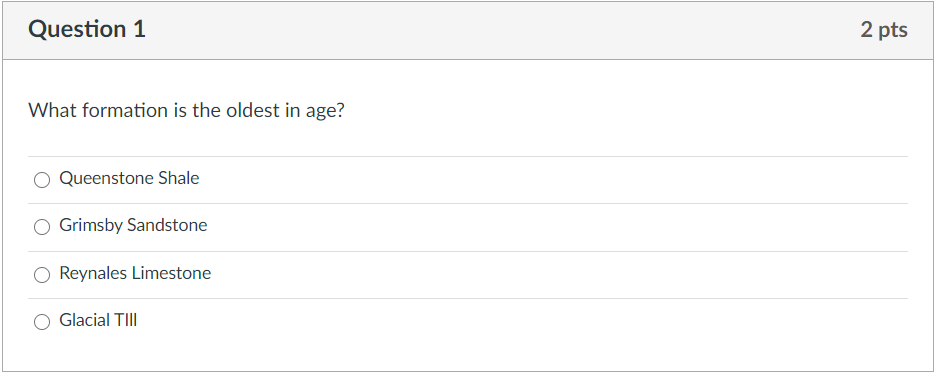Click the word 'Sandstone' in second option

click(x=167, y=226)
